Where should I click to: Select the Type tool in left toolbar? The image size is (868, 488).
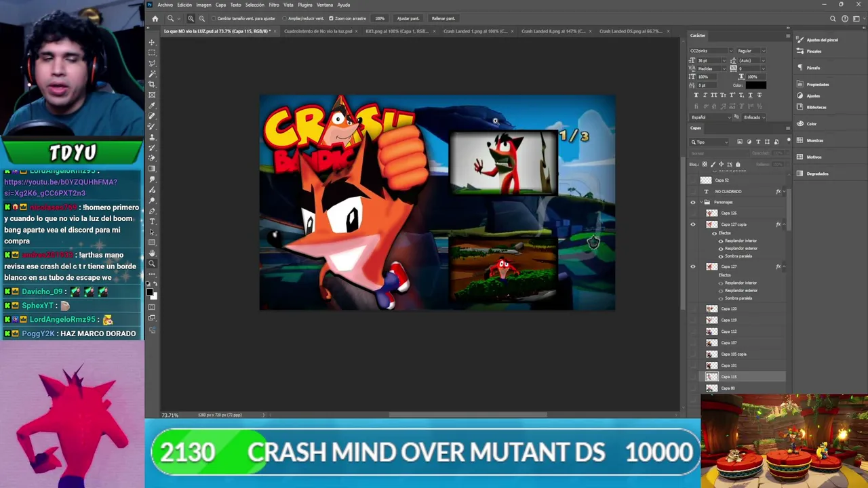[x=152, y=222]
